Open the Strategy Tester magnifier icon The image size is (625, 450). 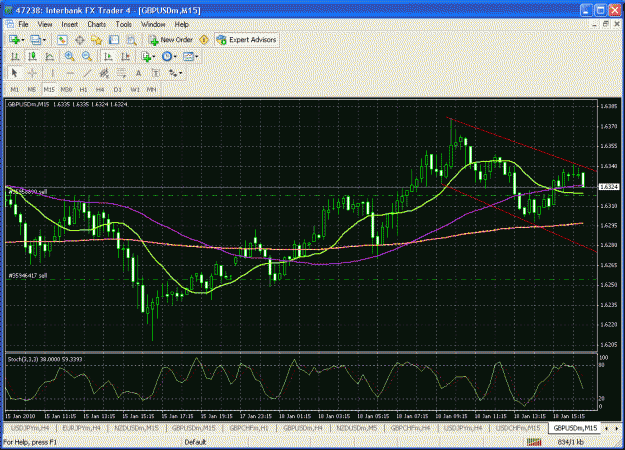pyautogui.click(x=131, y=40)
